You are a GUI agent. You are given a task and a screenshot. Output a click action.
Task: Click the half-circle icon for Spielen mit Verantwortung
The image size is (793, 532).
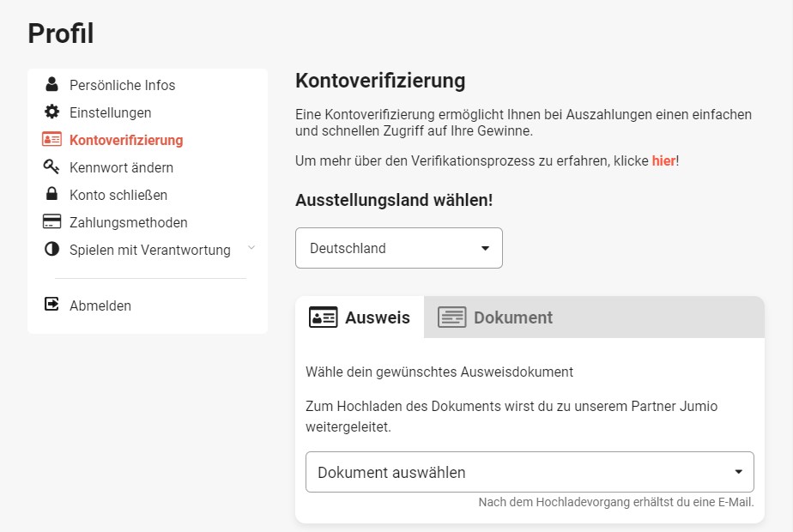(51, 249)
